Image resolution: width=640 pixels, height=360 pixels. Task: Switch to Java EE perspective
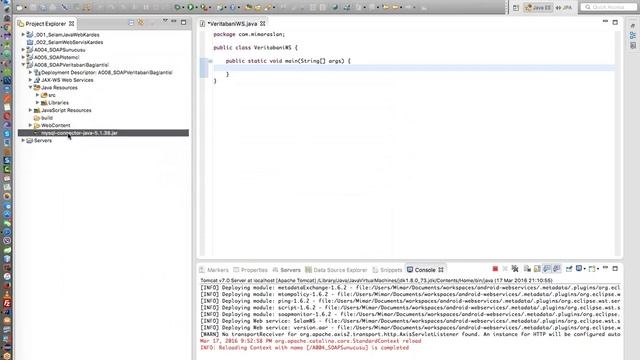click(x=538, y=7)
